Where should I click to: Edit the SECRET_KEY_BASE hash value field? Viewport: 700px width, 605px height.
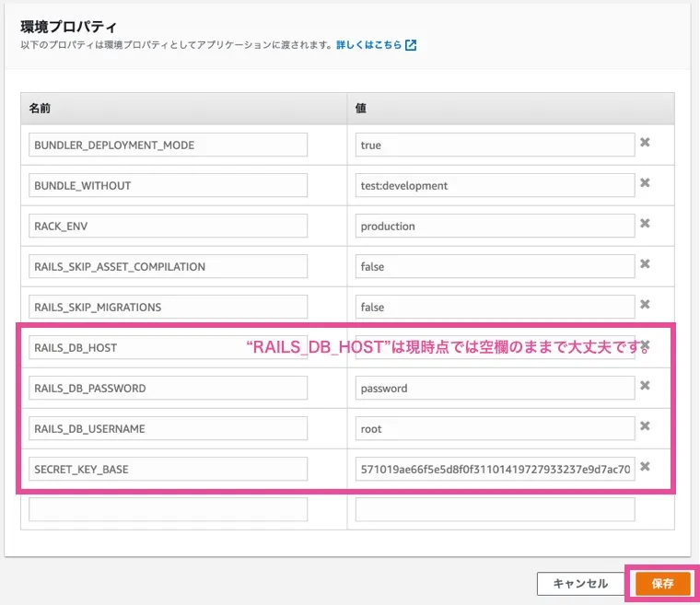(496, 469)
